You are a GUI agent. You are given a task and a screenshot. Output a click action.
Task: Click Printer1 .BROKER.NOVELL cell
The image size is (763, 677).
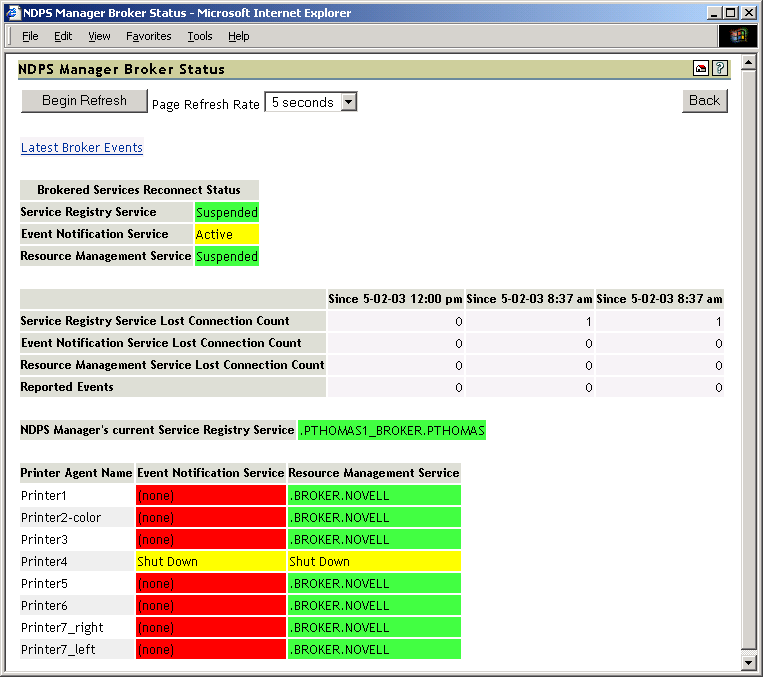click(x=374, y=495)
